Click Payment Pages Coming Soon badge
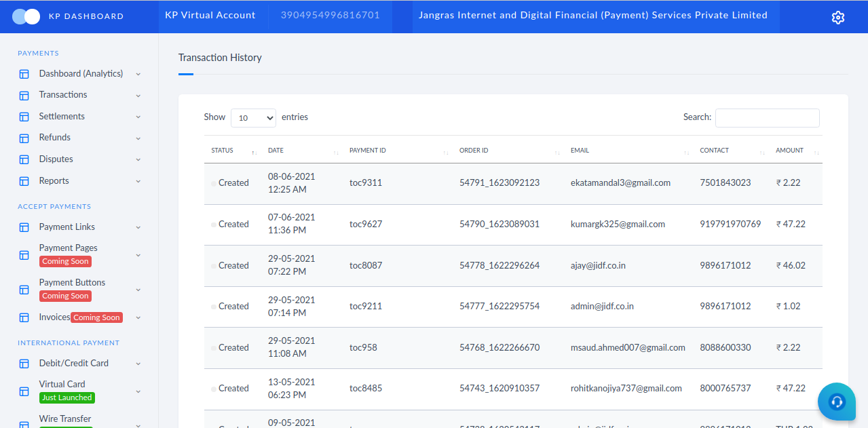 [65, 261]
